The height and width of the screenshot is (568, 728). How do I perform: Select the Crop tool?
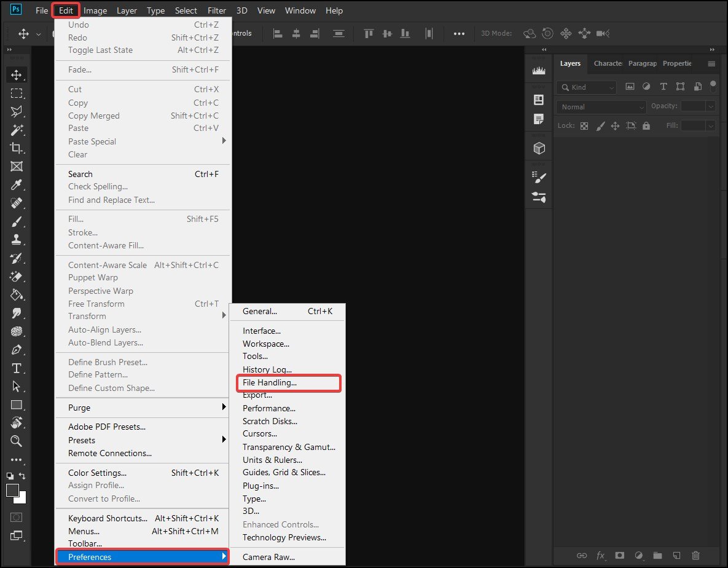(x=17, y=148)
